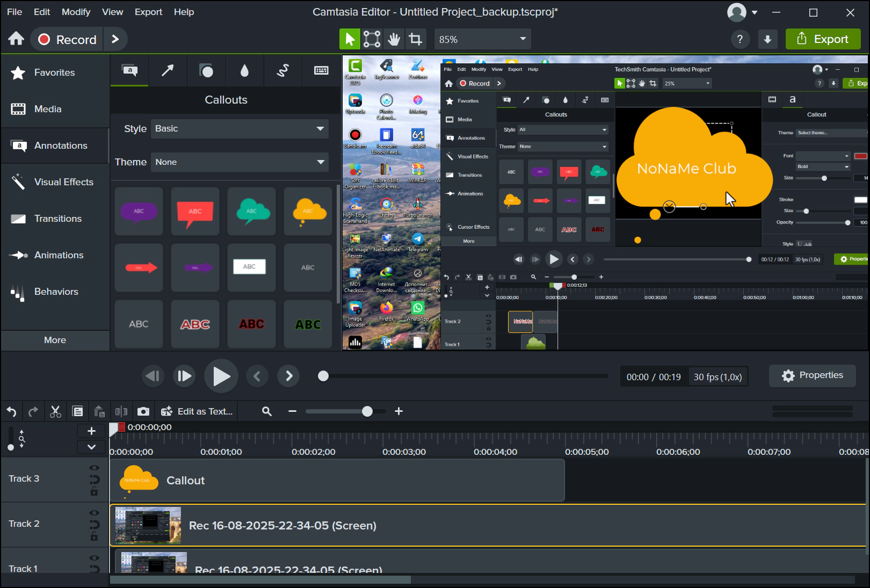The width and height of the screenshot is (870, 588).
Task: Open the canvas zoom 85% dropdown
Action: pyautogui.click(x=482, y=39)
